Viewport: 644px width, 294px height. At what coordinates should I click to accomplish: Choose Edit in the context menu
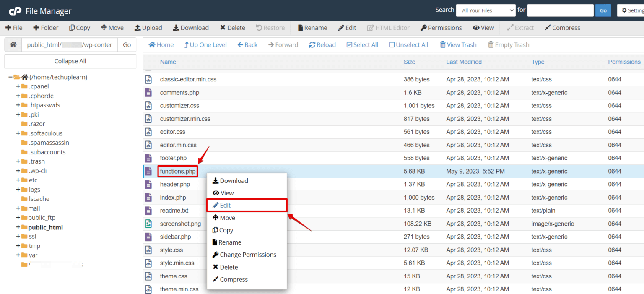226,205
